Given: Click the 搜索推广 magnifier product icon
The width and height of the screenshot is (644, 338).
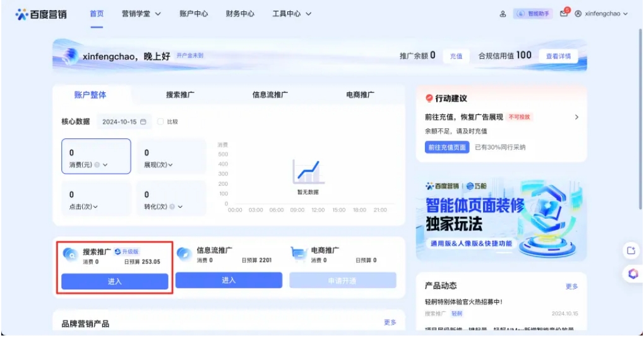Looking at the screenshot, I should [70, 255].
